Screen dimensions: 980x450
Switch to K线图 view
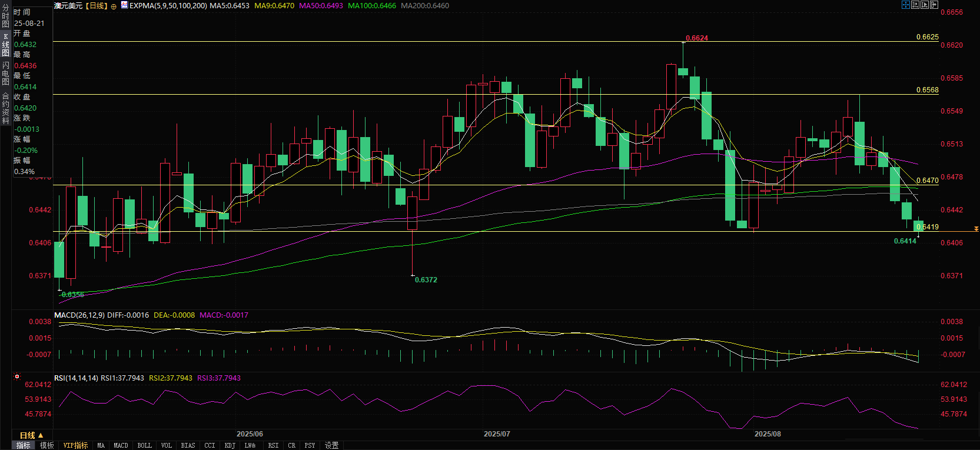5,45
